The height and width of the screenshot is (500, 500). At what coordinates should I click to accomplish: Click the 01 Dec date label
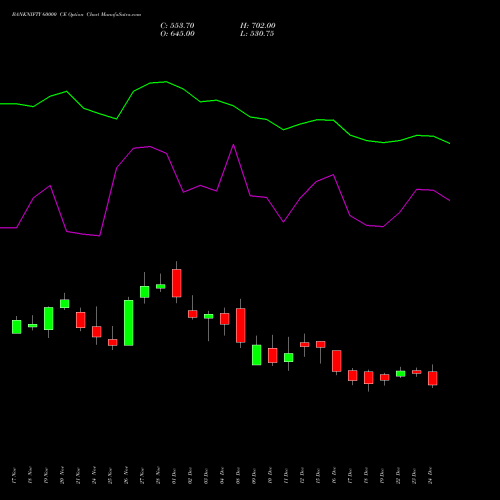coord(174,476)
